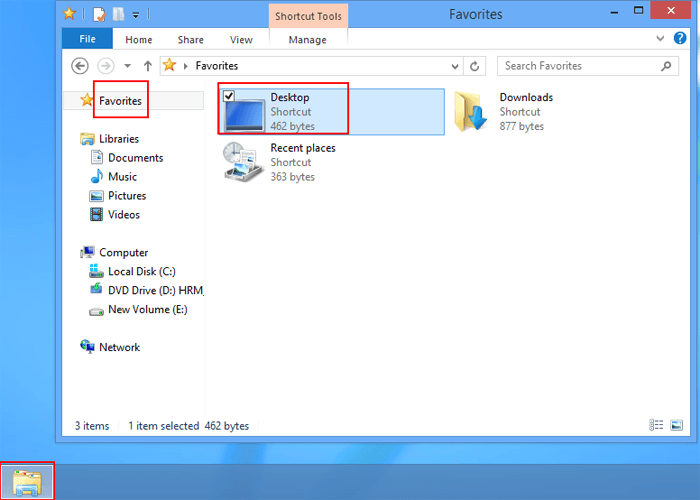The image size is (700, 500).
Task: Switch to Large icons view in status bar
Action: (x=676, y=425)
